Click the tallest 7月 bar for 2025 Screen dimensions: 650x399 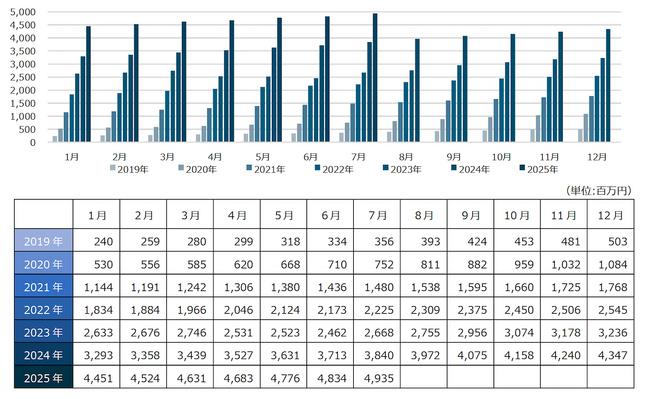click(375, 77)
